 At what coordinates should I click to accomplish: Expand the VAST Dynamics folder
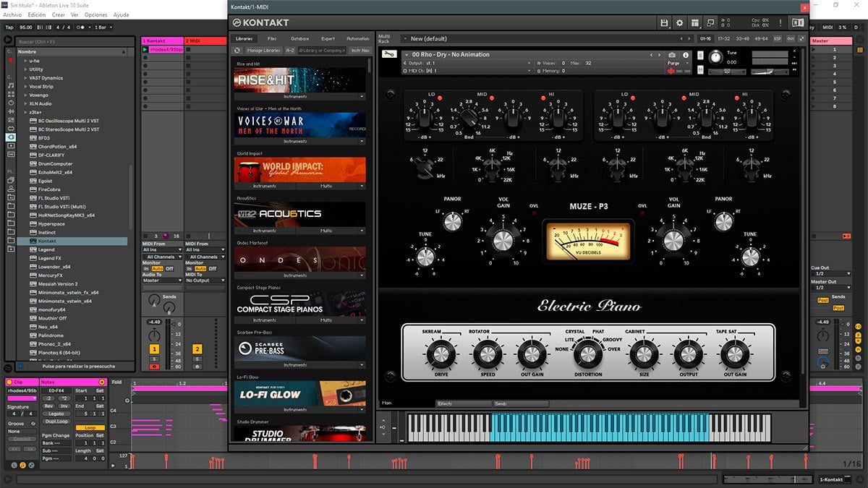click(25, 77)
